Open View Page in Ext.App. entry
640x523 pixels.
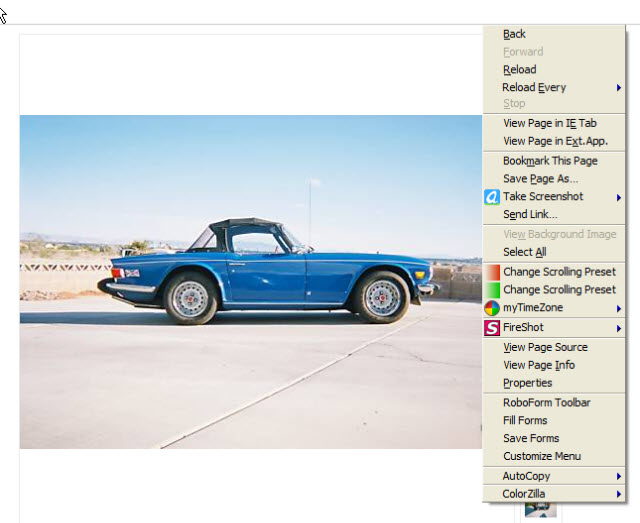pos(555,141)
